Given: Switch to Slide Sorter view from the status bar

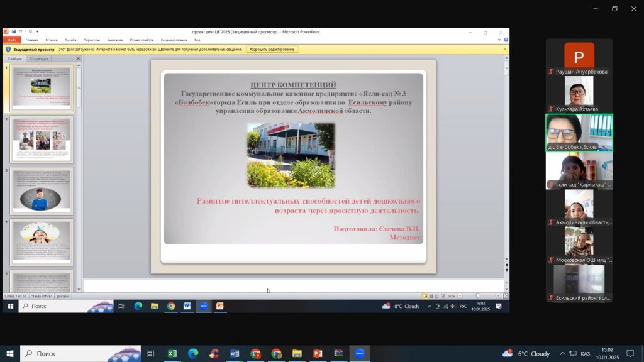Looking at the screenshot, I should (x=431, y=296).
